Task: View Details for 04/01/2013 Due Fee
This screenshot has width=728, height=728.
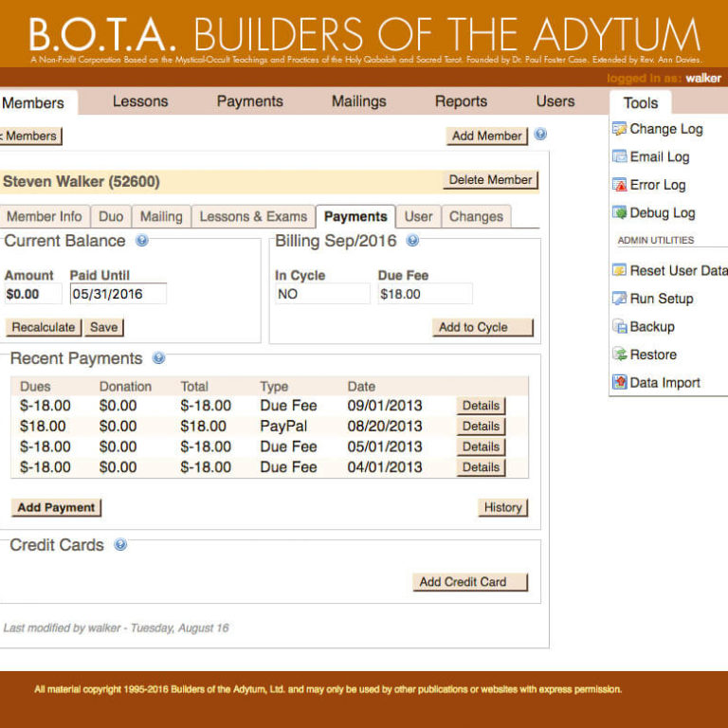Action: point(481,467)
